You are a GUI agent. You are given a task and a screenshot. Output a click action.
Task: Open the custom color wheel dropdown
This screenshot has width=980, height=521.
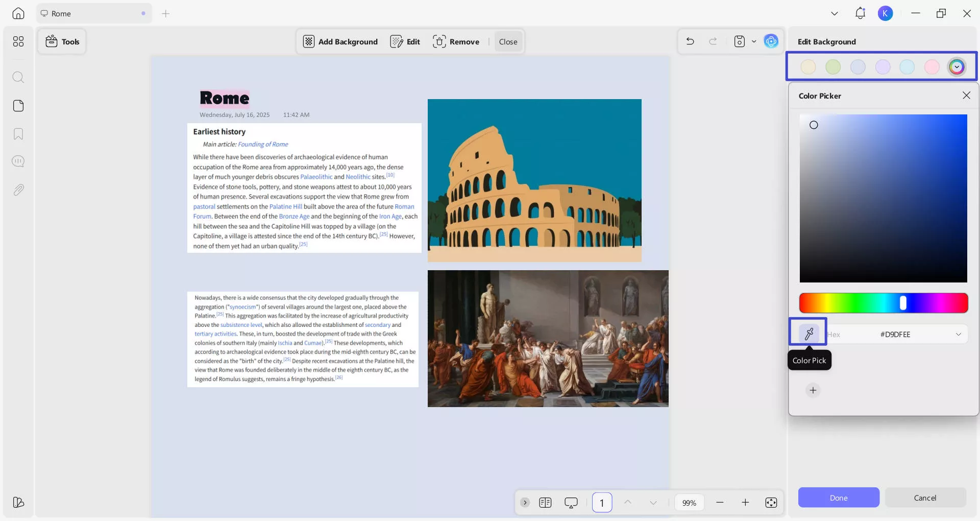[957, 67]
